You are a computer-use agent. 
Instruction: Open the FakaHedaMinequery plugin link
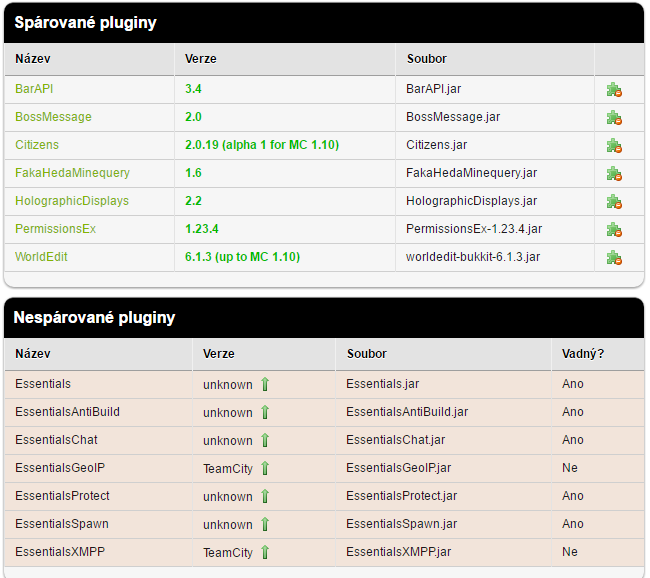[72, 173]
